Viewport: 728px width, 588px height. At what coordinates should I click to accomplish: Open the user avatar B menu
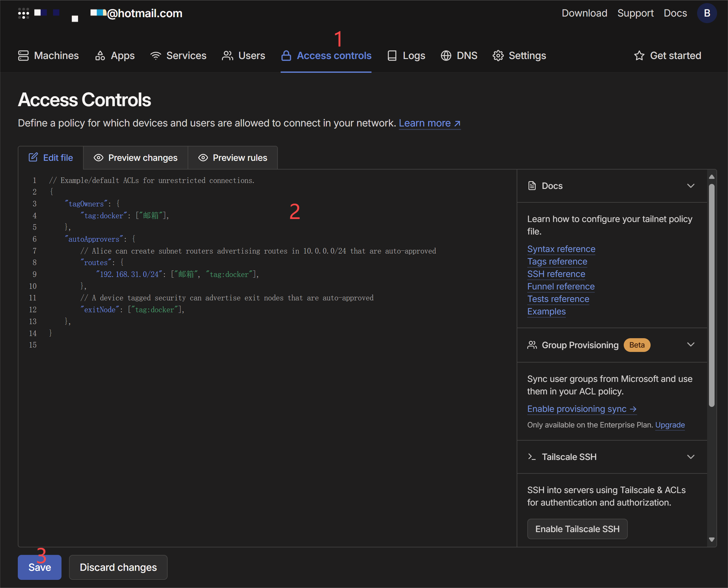(x=707, y=13)
